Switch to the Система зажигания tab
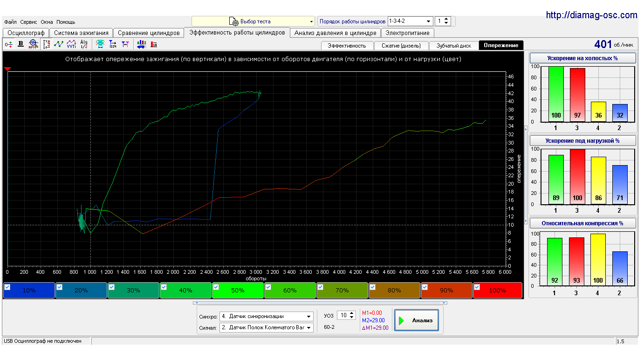 (81, 33)
